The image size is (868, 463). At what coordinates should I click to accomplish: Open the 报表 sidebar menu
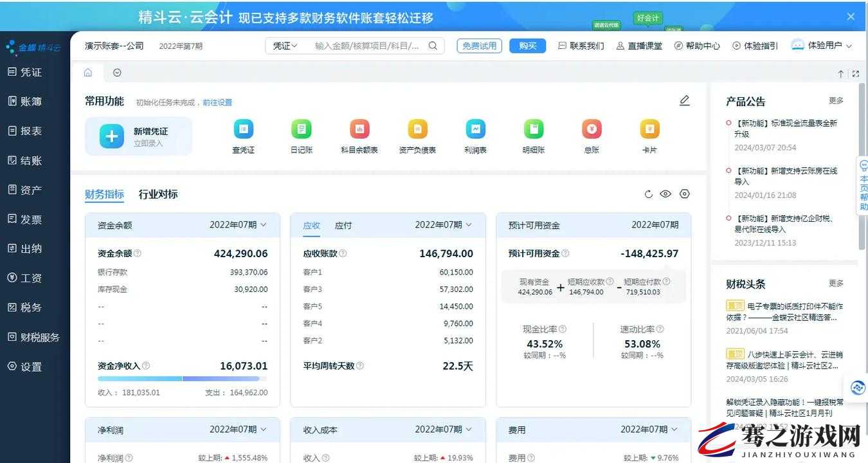[x=25, y=131]
